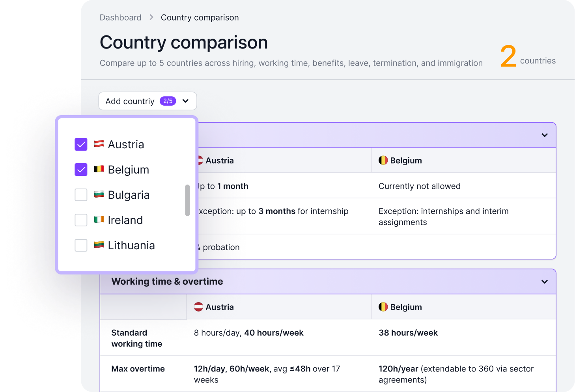Screen dimensions: 575x392
Task: Collapse the first comparison section chevron
Action: pyautogui.click(x=545, y=135)
